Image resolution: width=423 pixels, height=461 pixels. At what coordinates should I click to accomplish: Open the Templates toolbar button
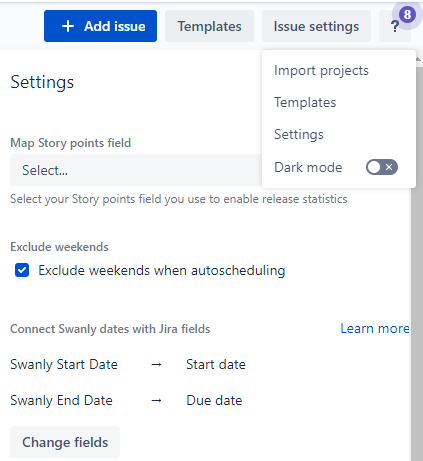click(209, 26)
